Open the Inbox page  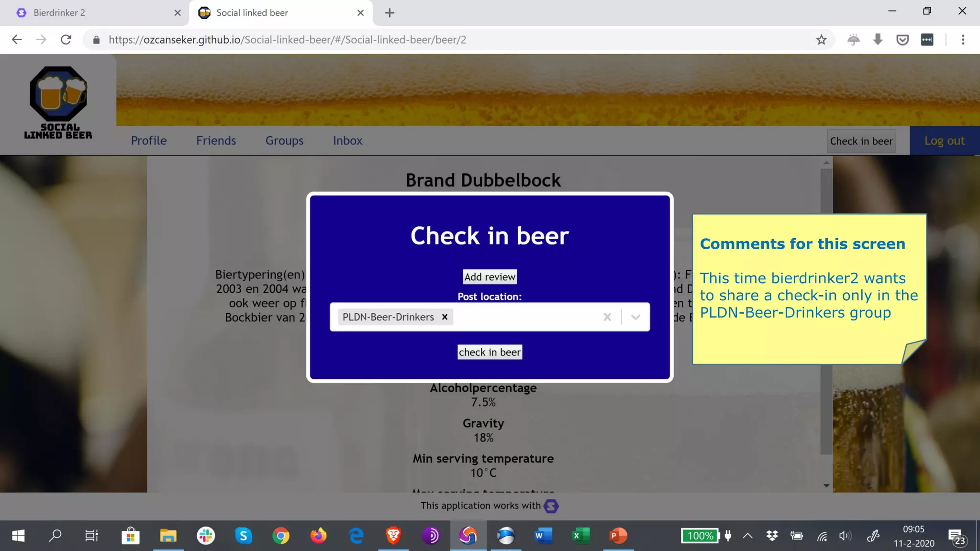[347, 141]
